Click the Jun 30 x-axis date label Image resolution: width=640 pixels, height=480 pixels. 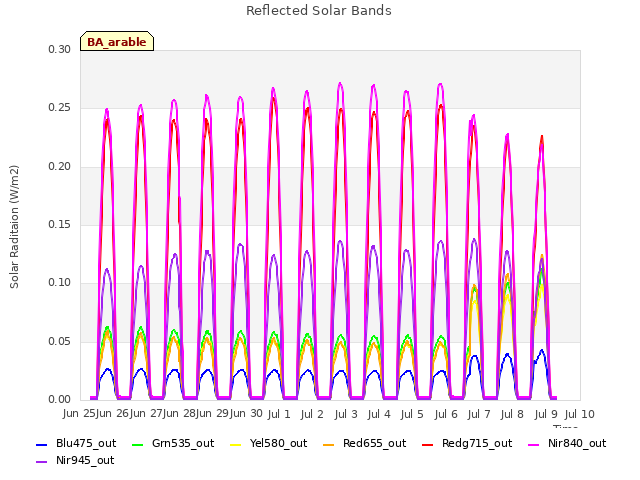tap(247, 413)
